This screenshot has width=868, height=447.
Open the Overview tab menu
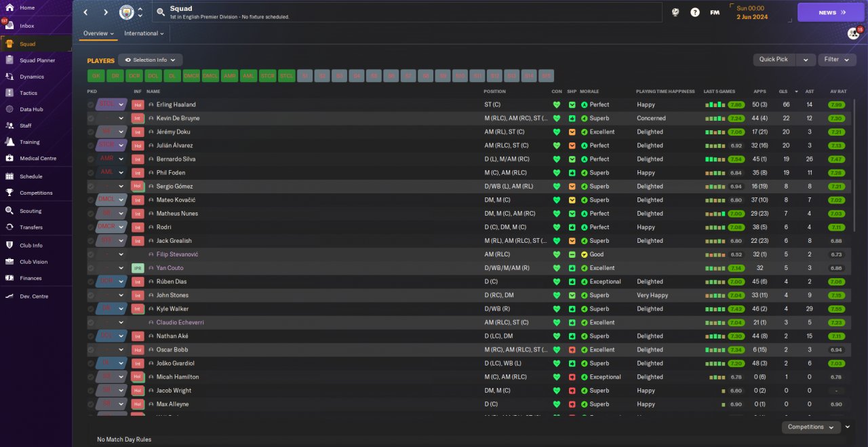coord(98,33)
